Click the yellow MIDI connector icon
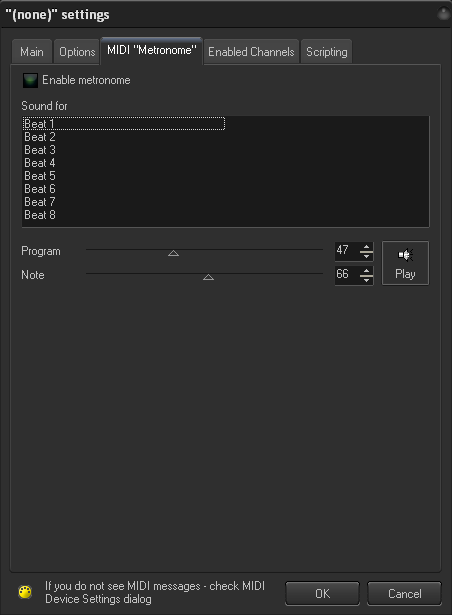The height and width of the screenshot is (615, 452). point(26,592)
